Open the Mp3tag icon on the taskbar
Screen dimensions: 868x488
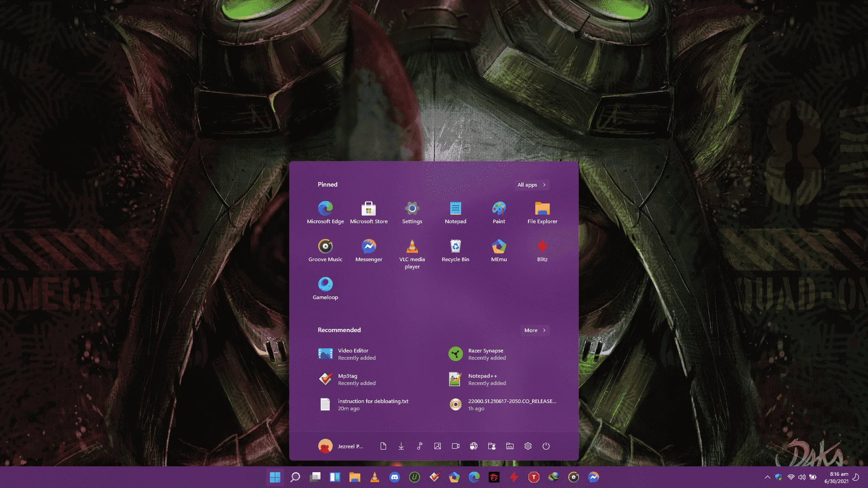click(434, 477)
